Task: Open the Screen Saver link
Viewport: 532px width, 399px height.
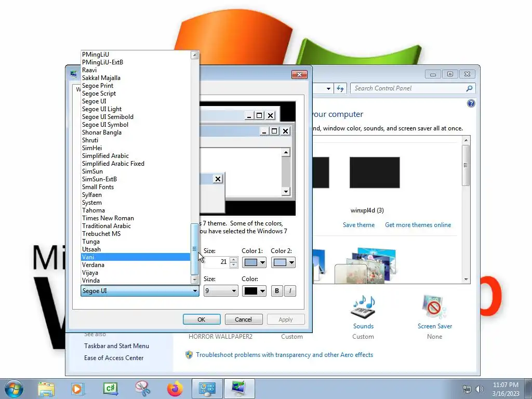Action: (435, 326)
